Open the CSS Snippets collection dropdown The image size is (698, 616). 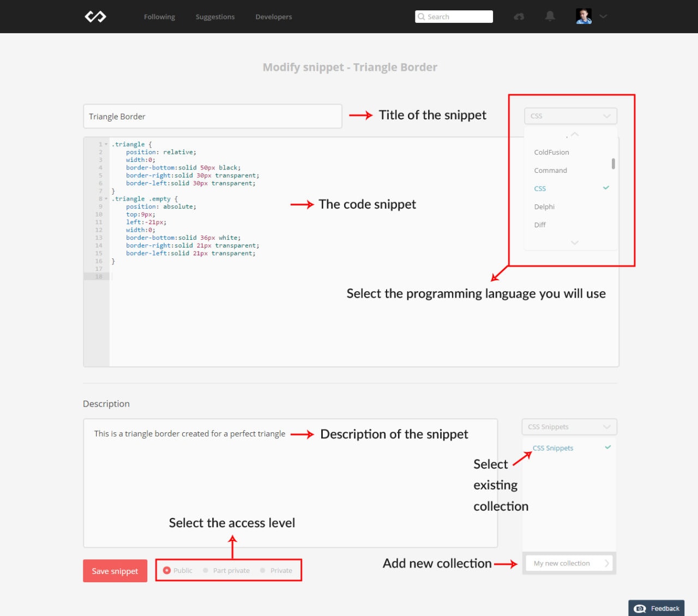(569, 427)
